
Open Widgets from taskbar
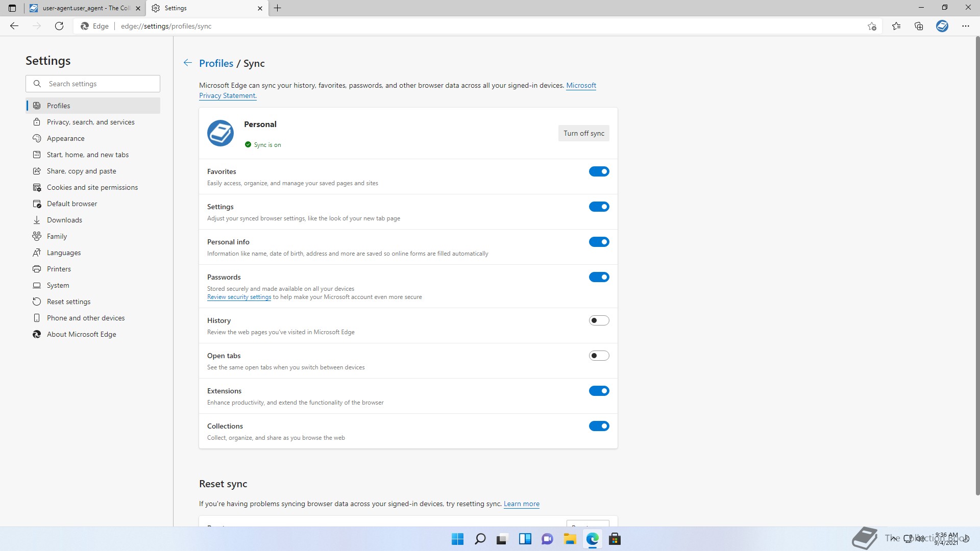tap(525, 539)
